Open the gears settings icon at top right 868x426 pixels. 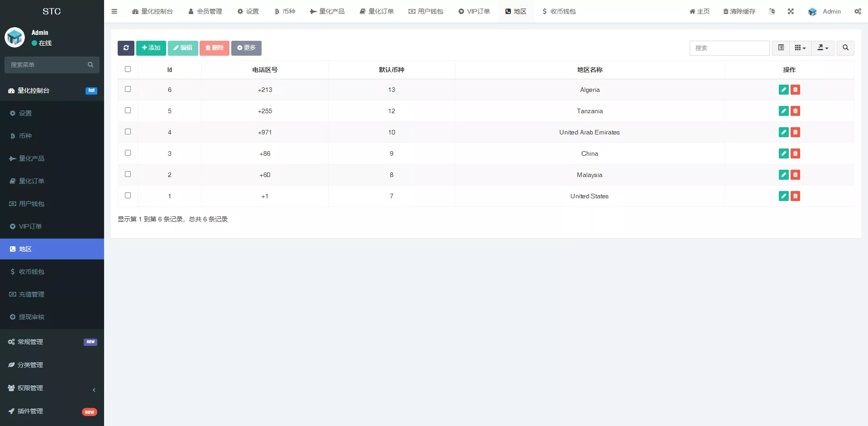858,11
